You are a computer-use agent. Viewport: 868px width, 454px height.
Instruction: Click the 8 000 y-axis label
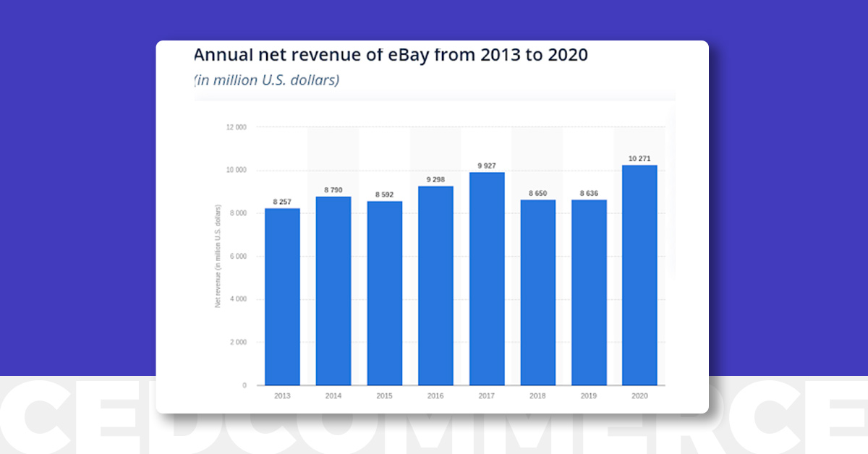[x=238, y=213]
